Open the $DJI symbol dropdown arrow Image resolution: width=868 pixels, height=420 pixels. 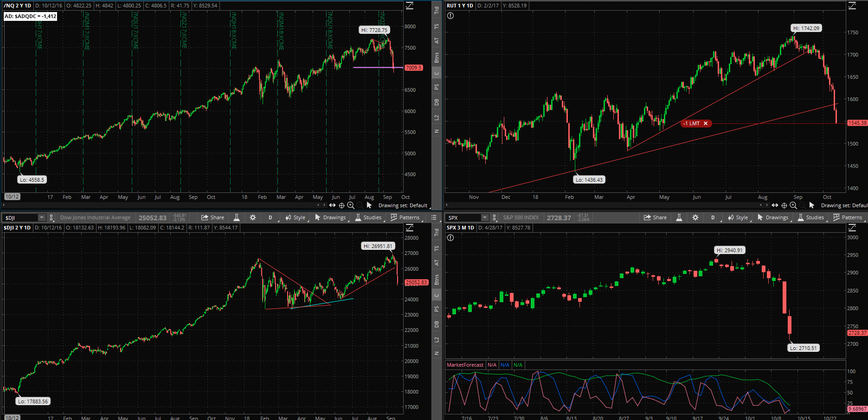42,217
